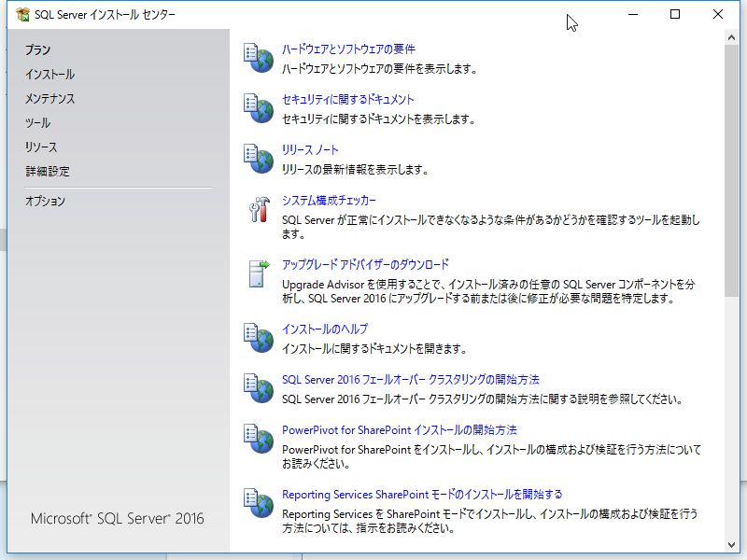The height and width of the screenshot is (560, 747).
Task: Close the SQL Server インストール センター window
Action: click(718, 14)
